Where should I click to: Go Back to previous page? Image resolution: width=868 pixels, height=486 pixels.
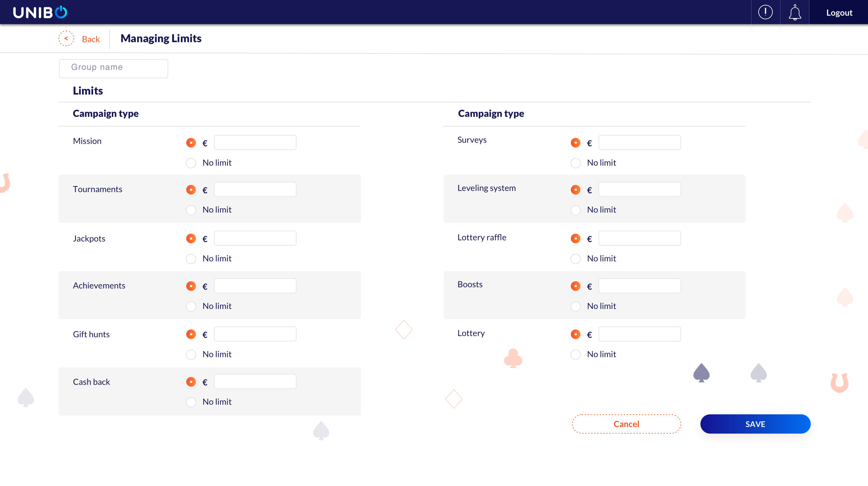pos(91,39)
